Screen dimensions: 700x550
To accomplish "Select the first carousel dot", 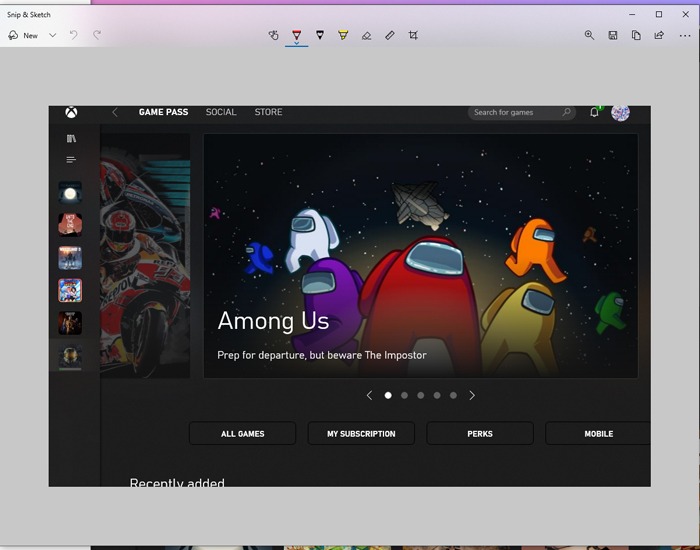I will (x=388, y=395).
